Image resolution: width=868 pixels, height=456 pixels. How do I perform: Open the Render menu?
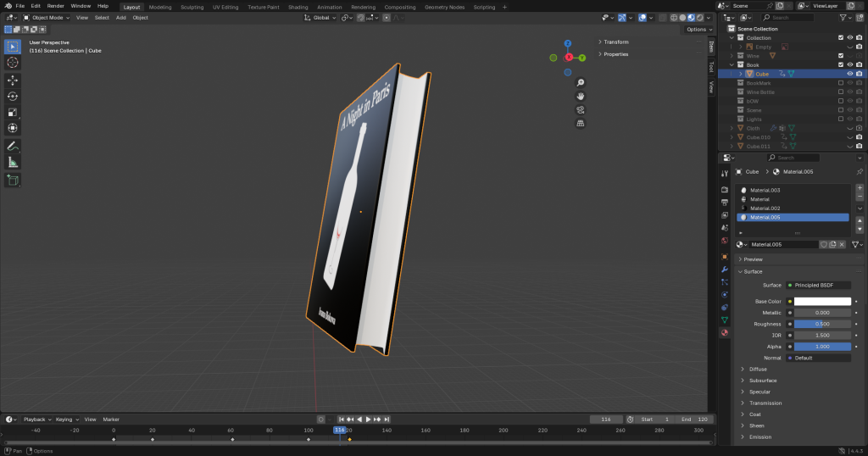(55, 6)
